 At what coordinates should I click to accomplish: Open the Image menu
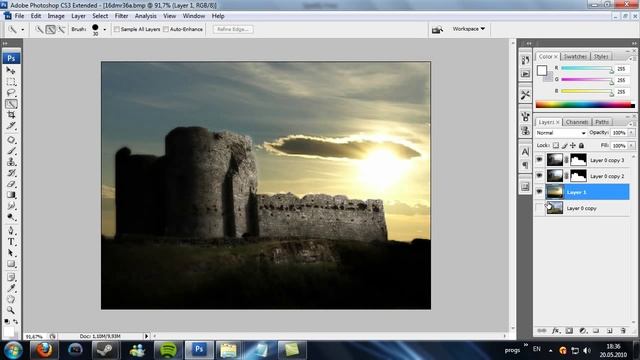(56, 16)
